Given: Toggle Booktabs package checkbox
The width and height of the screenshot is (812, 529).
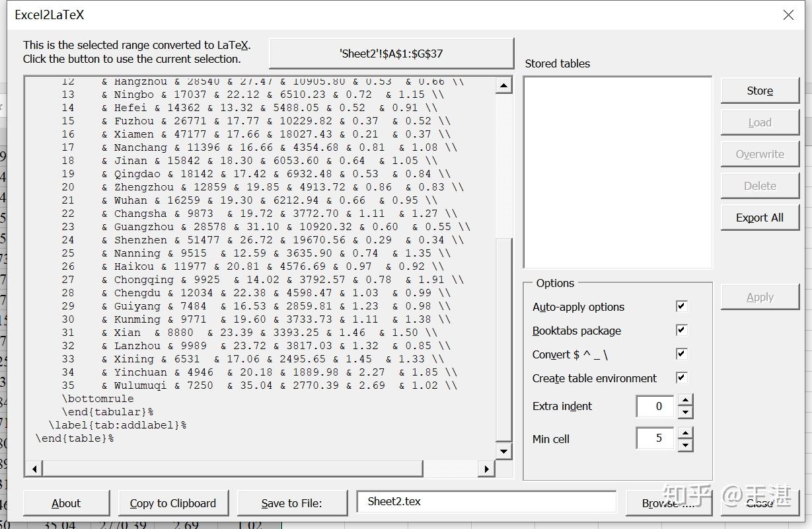Looking at the screenshot, I should tap(682, 330).
